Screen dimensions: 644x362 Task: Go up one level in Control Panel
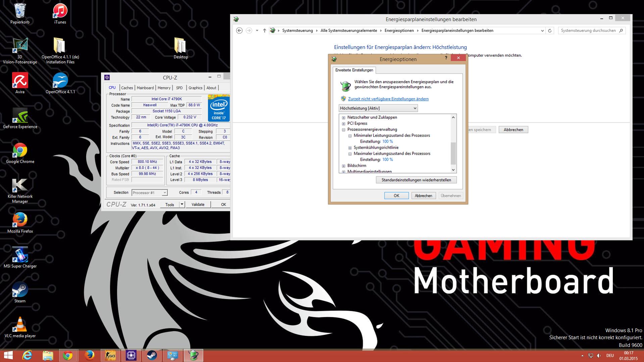click(264, 31)
